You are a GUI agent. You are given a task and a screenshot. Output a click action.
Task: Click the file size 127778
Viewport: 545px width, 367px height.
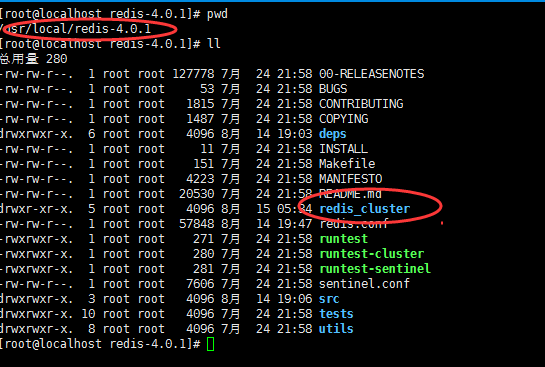pyautogui.click(x=193, y=74)
